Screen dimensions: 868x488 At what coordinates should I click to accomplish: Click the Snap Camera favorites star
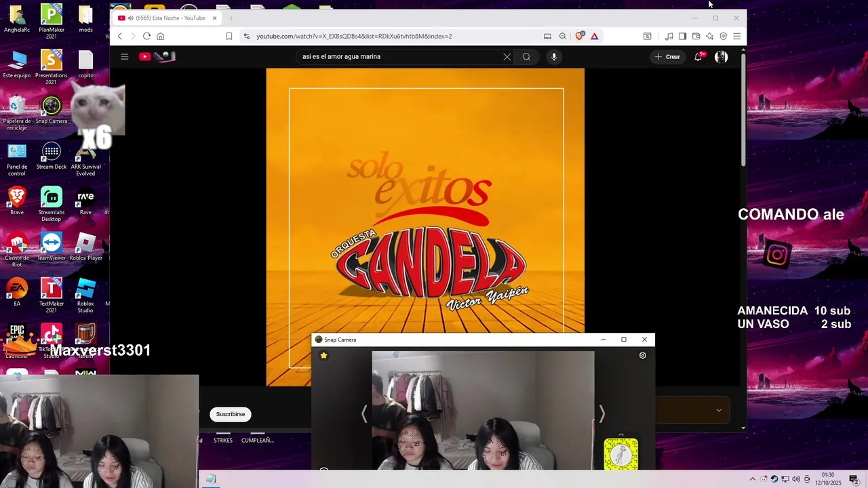pos(324,355)
